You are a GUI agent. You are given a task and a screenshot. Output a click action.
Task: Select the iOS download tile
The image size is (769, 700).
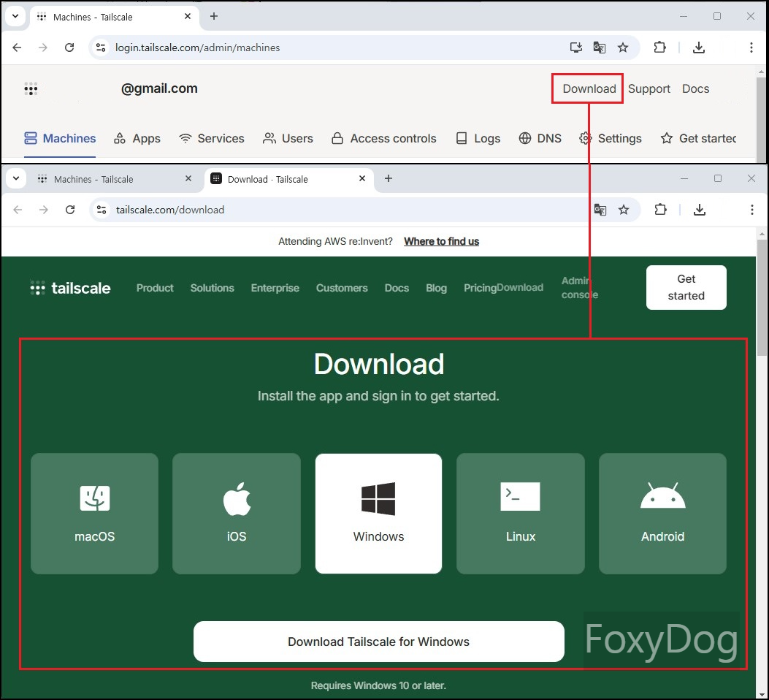point(237,514)
